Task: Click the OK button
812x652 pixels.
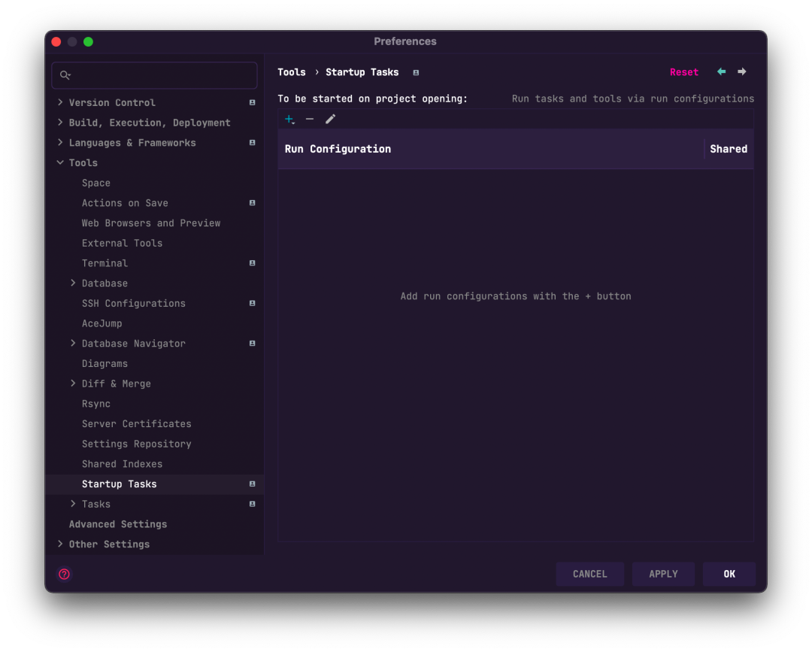Action: point(729,574)
